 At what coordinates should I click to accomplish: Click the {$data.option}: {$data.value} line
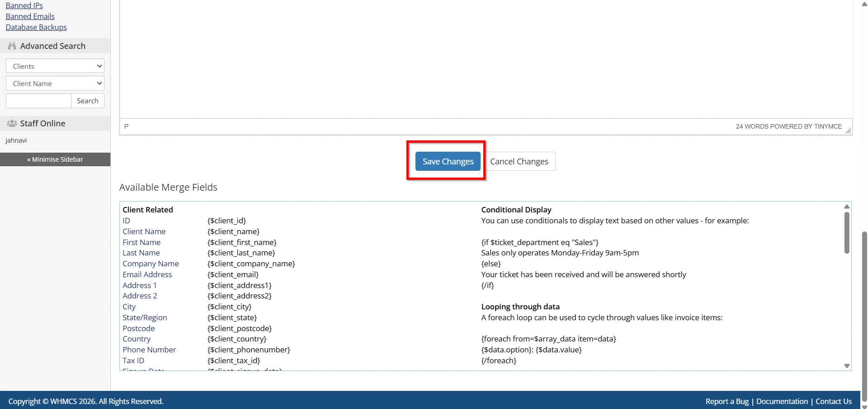(x=531, y=350)
